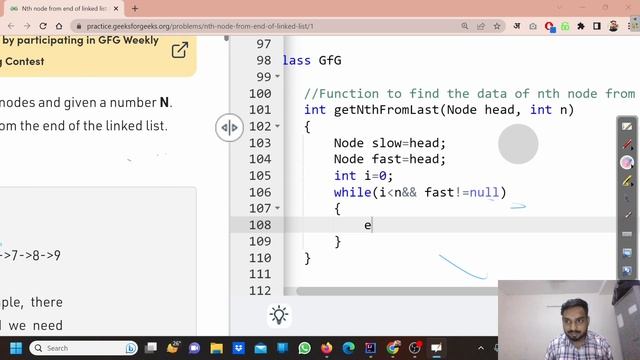This screenshot has height=360, width=640.
Task: Select the thin line annotation tool
Action: 628,215
